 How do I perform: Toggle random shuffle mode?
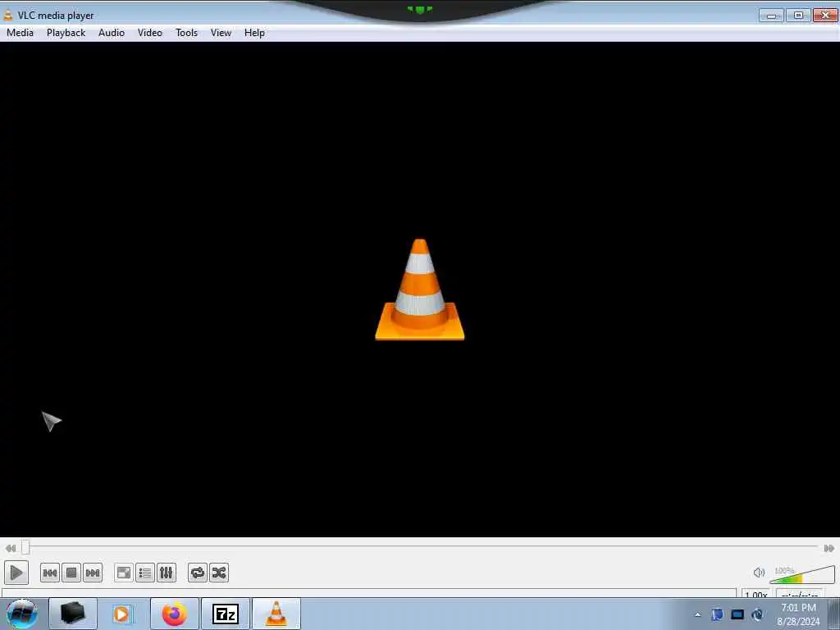tap(219, 573)
